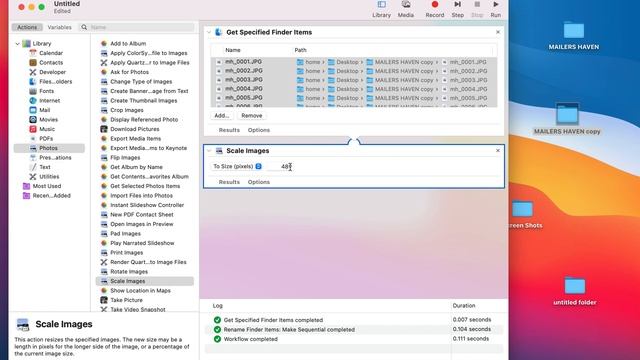Open the To Size (pixels) popup
The height and width of the screenshot is (360, 640).
[237, 167]
